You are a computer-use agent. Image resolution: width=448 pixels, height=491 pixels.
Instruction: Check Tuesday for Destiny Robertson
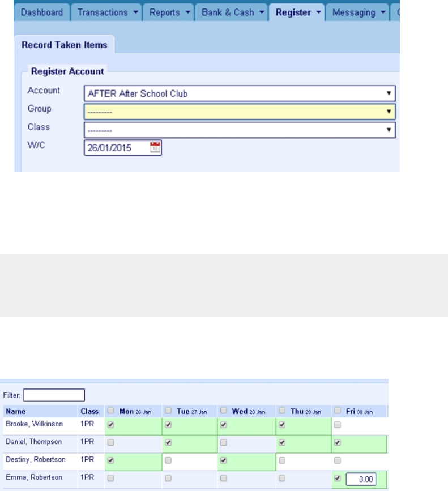pyautogui.click(x=168, y=460)
